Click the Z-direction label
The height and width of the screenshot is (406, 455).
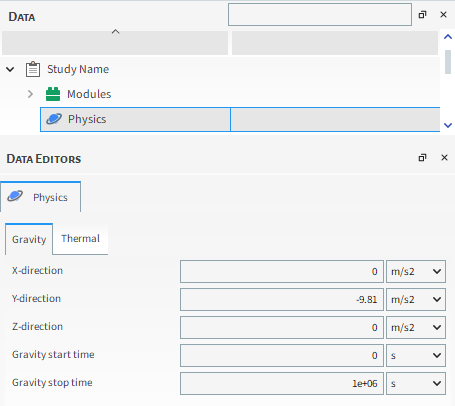tap(37, 326)
